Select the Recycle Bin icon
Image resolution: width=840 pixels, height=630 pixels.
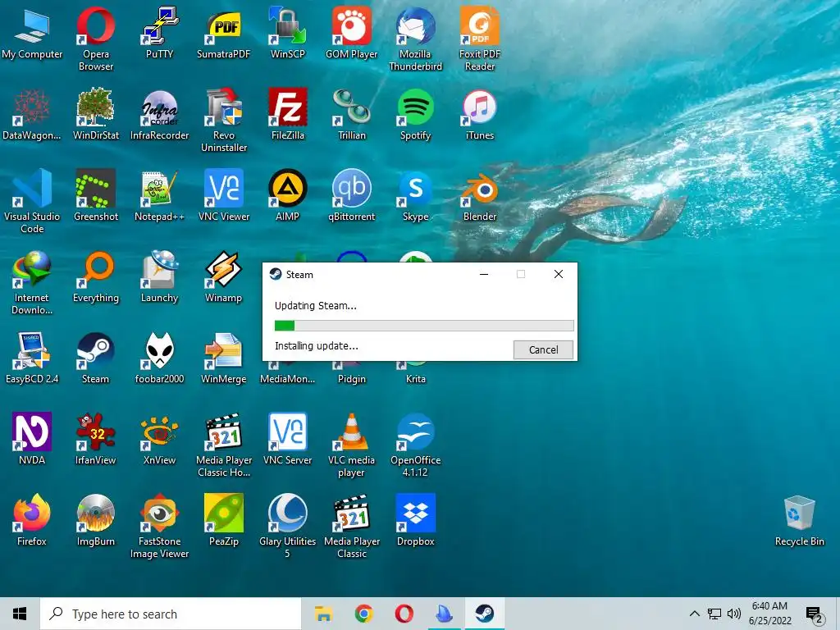click(799, 520)
